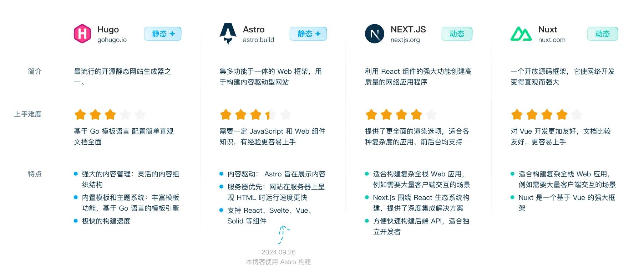Open the nuxt.com link
Screen dimensions: 644x279
552,40
